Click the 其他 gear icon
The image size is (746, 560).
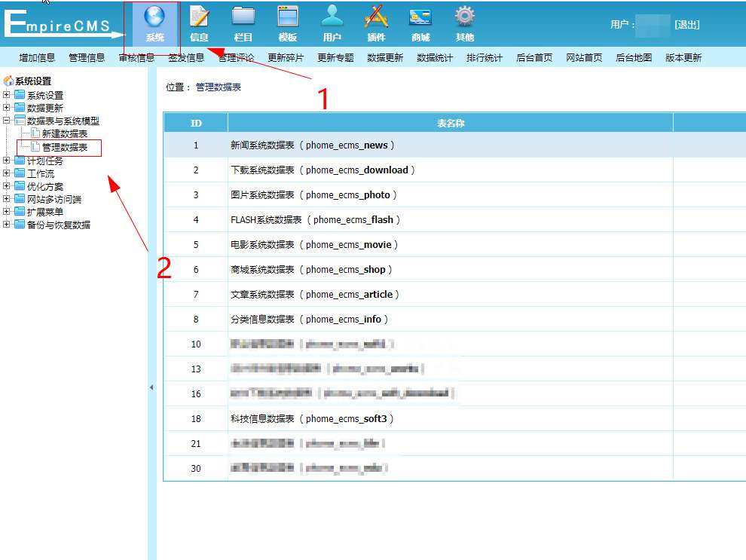coord(465,17)
